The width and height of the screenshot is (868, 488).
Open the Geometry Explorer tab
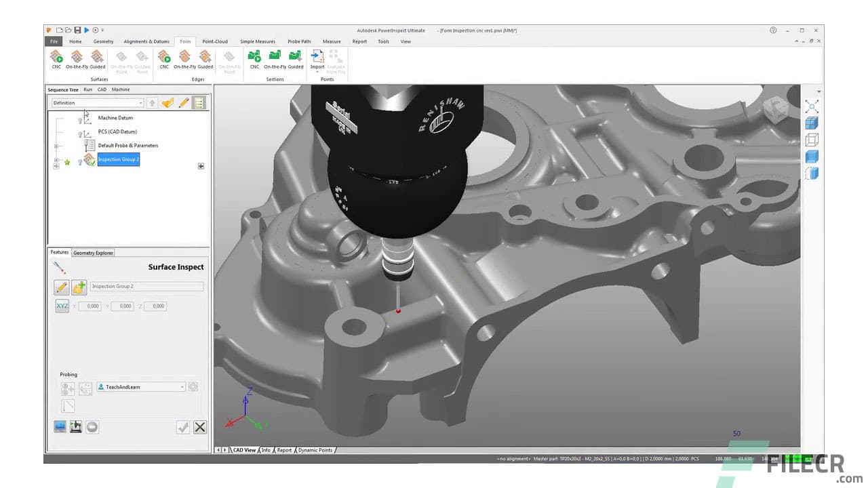(92, 252)
